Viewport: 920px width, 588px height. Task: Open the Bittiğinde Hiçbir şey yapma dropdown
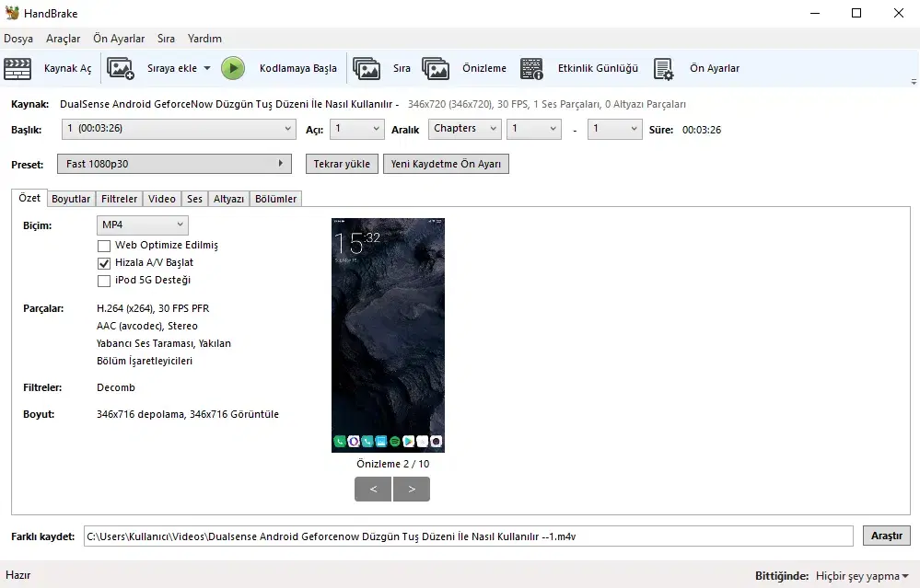point(862,576)
